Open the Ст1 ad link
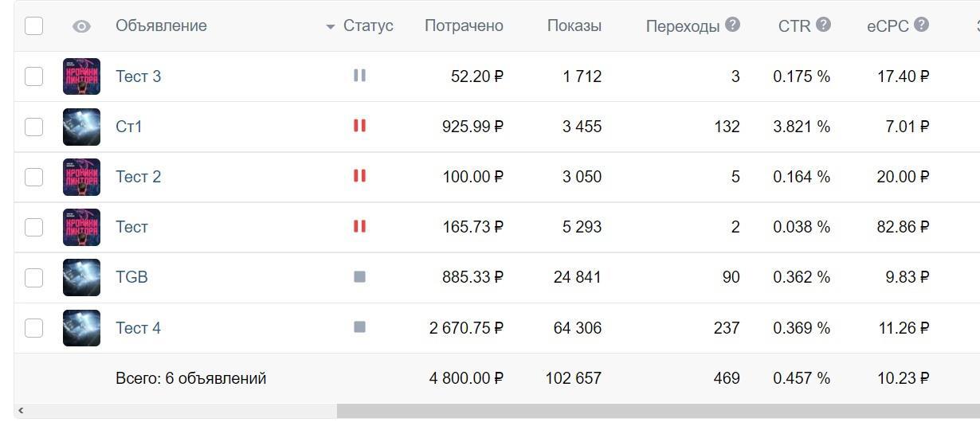Screen dimensions: 980x426 coord(129,127)
